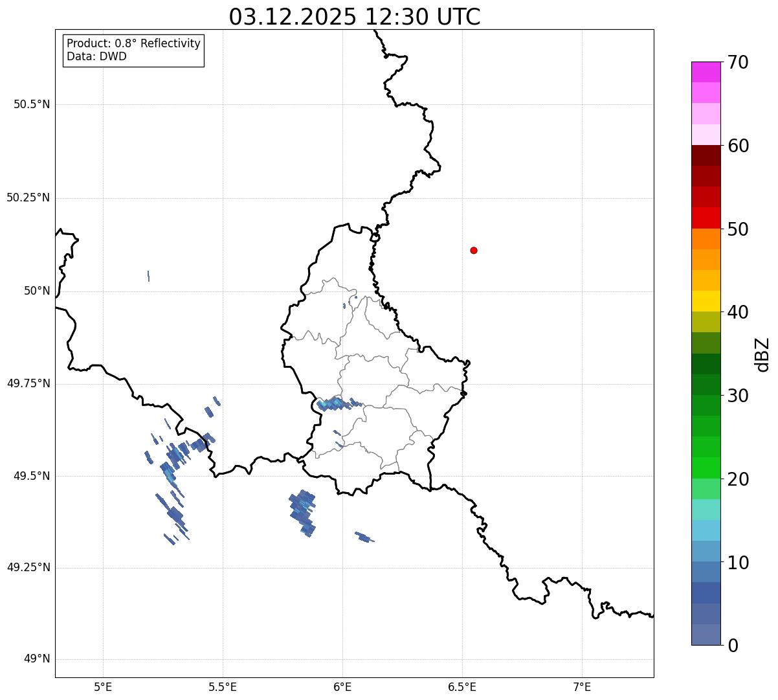778x700 pixels.
Task: Click the cyan-blue echo band inside western Luxembourg
Action: (339, 404)
